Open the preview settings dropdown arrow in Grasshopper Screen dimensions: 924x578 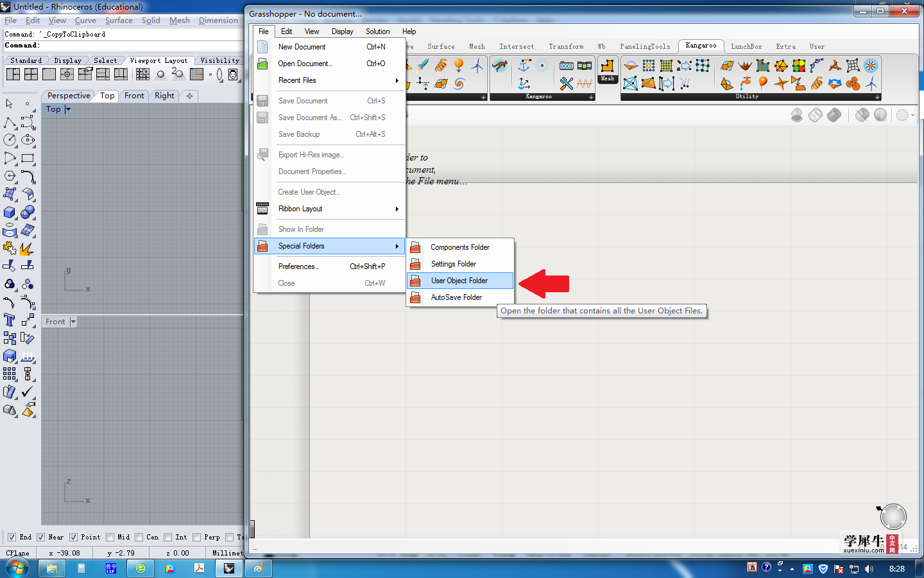pos(912,115)
